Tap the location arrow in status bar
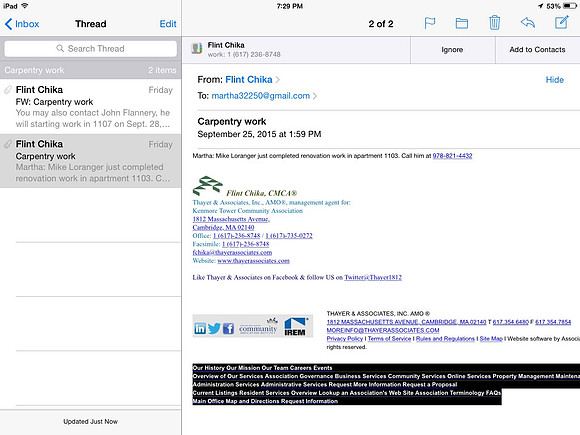Screen dimensions: 580x435 [x=540, y=6]
